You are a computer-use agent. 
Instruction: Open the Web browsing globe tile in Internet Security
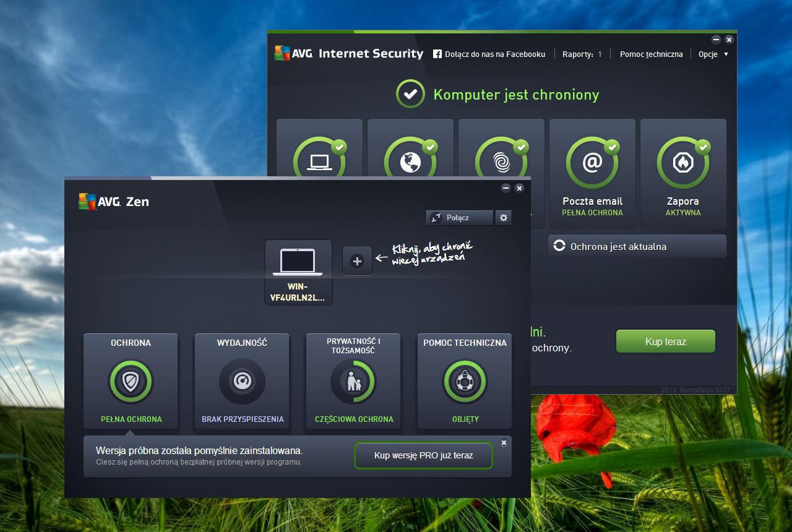click(x=410, y=162)
